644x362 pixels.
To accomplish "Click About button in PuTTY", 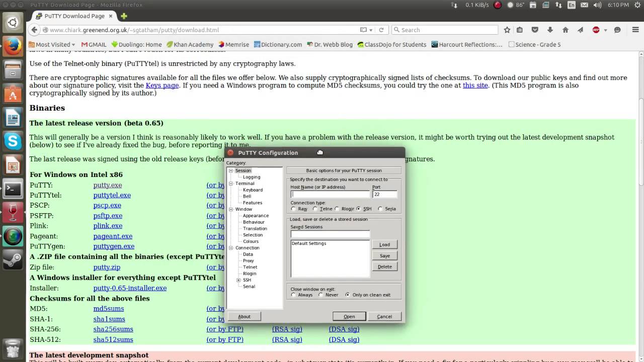I will (x=244, y=317).
